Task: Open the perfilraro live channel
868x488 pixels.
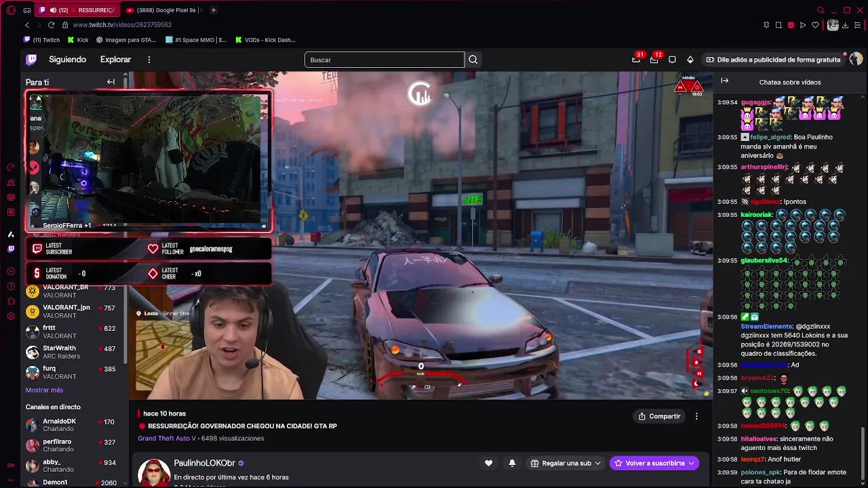Action: click(75, 445)
